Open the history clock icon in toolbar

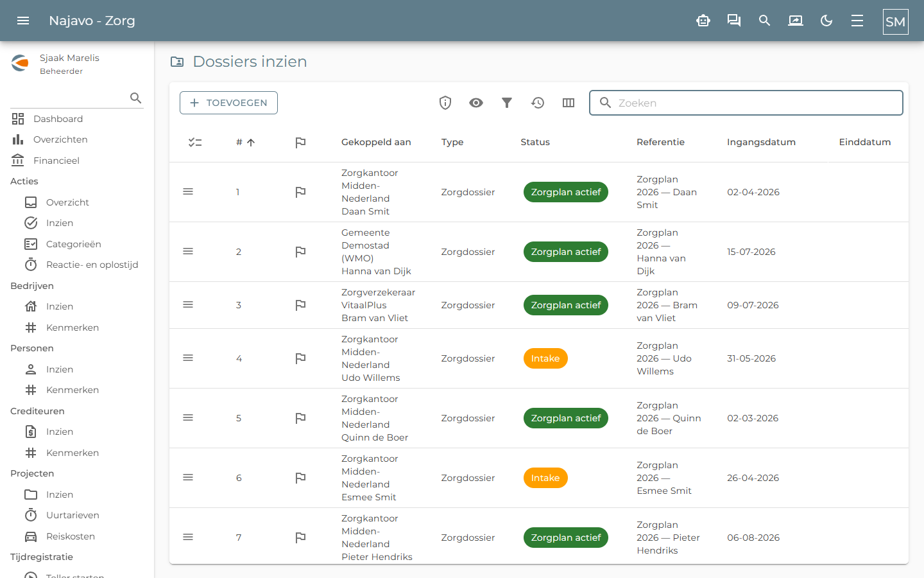tap(538, 103)
